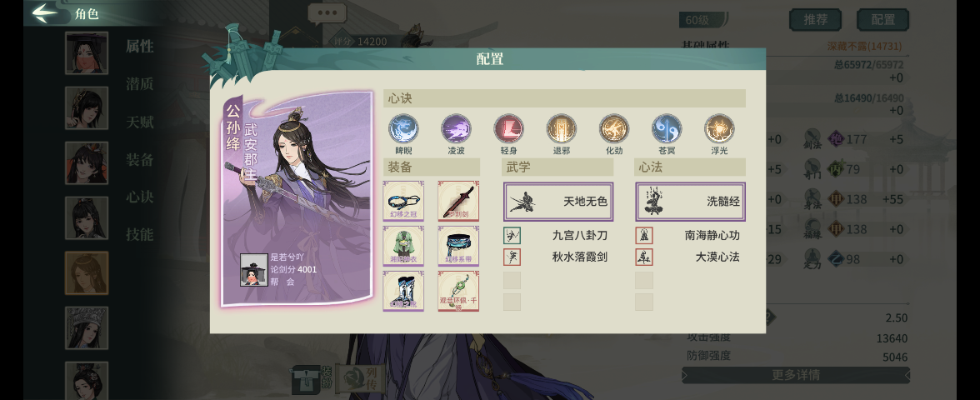Click the 推荐 button

(815, 20)
